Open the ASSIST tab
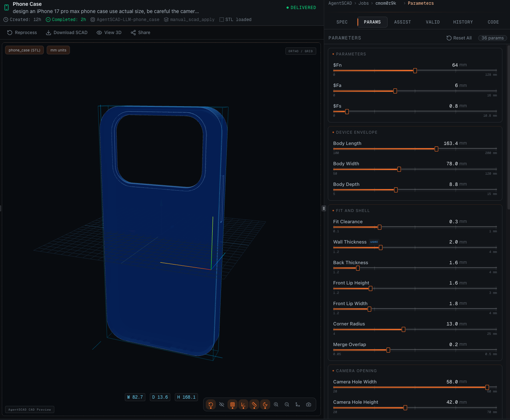The height and width of the screenshot is (420, 510). pyautogui.click(x=402, y=22)
